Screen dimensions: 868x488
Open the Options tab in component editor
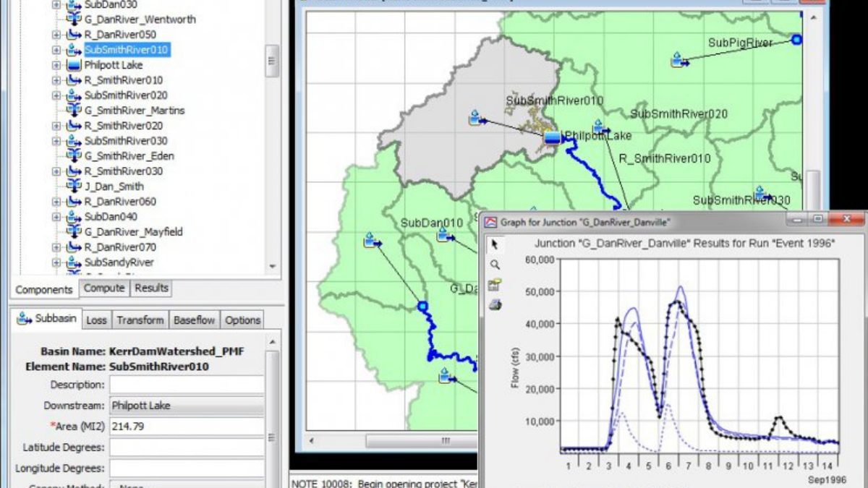pyautogui.click(x=242, y=320)
